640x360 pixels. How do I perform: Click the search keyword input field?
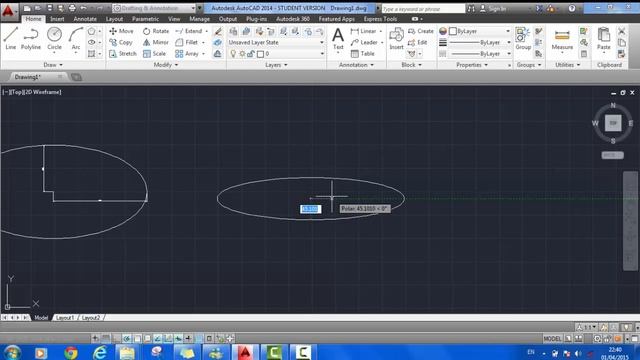coord(423,9)
